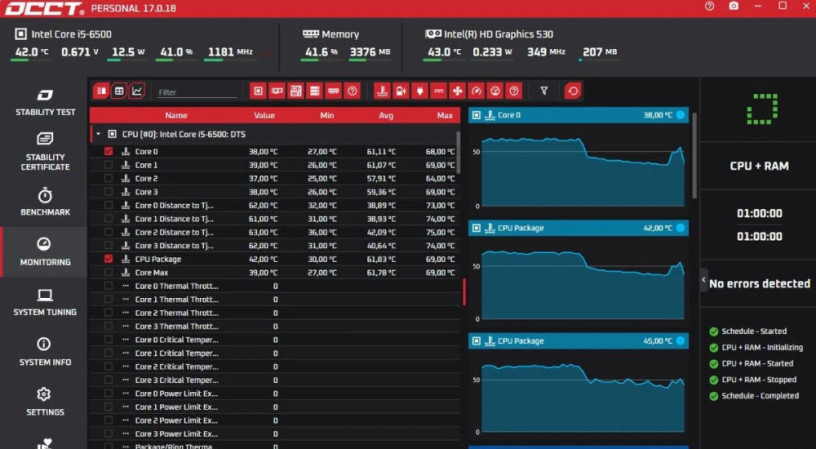816x449 pixels.
Task: Select Core 3 Power Limit Ex... row
Action: pyautogui.click(x=275, y=434)
